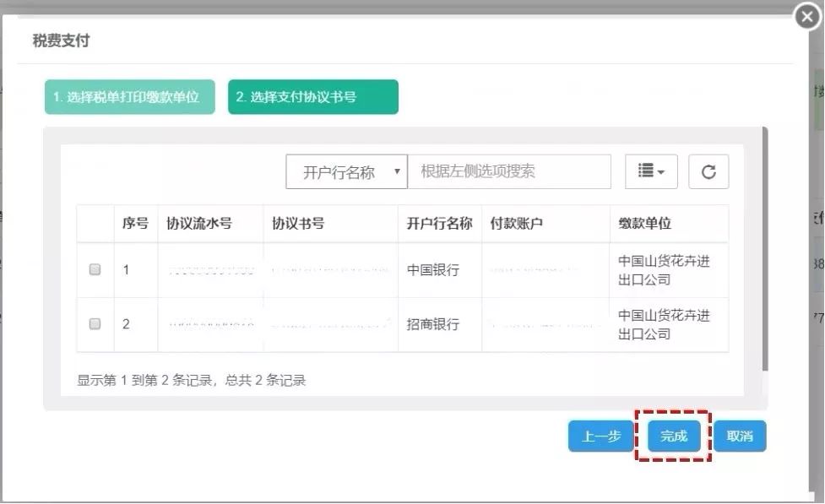This screenshot has width=825, height=504.
Task: Focus the 根据左侧选项搜索 search input
Action: [509, 171]
